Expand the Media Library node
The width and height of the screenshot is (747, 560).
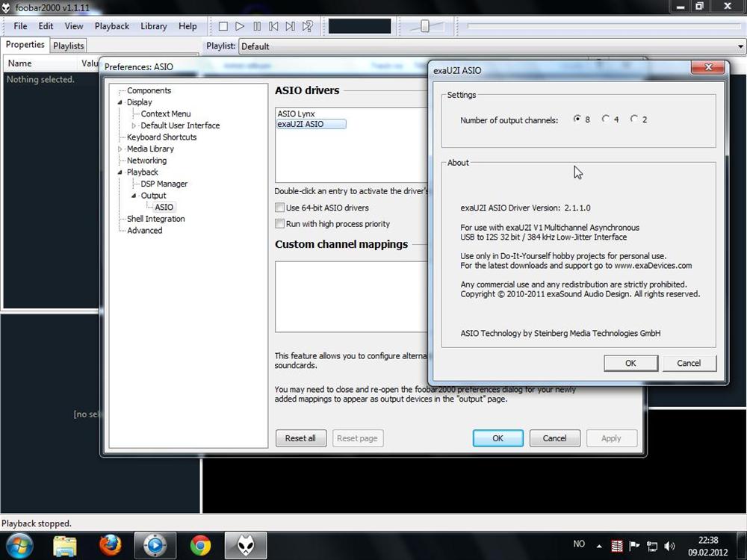(120, 149)
